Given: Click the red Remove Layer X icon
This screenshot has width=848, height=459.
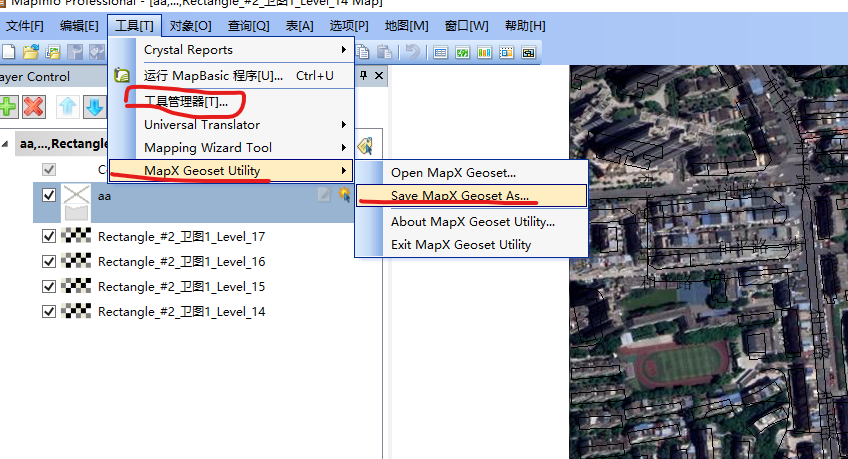Looking at the screenshot, I should pos(34,106).
